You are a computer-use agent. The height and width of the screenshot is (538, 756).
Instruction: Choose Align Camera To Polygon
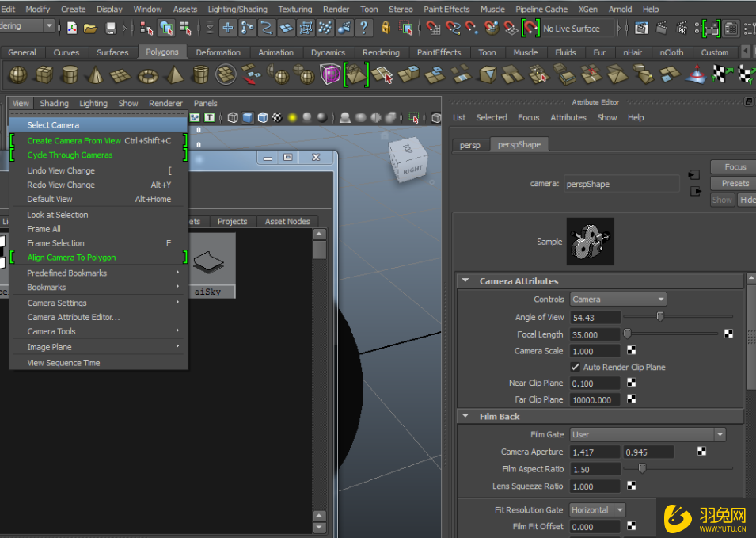click(98, 258)
